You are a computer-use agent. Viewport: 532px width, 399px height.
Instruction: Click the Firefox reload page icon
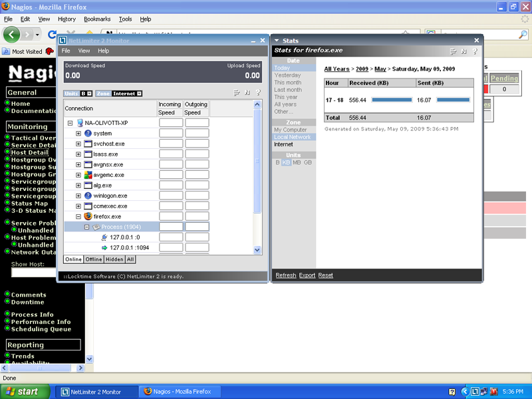pos(52,35)
